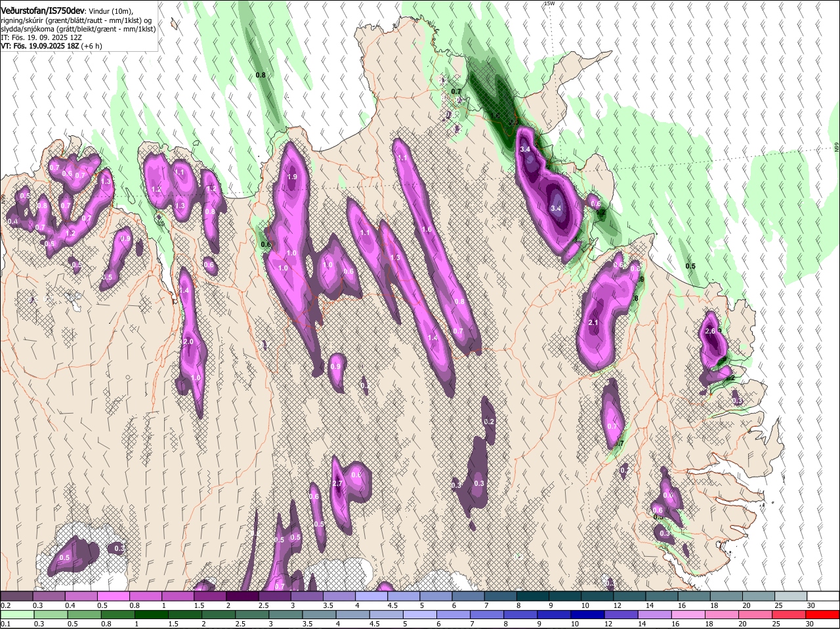
Task: Select the 1.6 snowfall value on the map
Action: coord(427,229)
